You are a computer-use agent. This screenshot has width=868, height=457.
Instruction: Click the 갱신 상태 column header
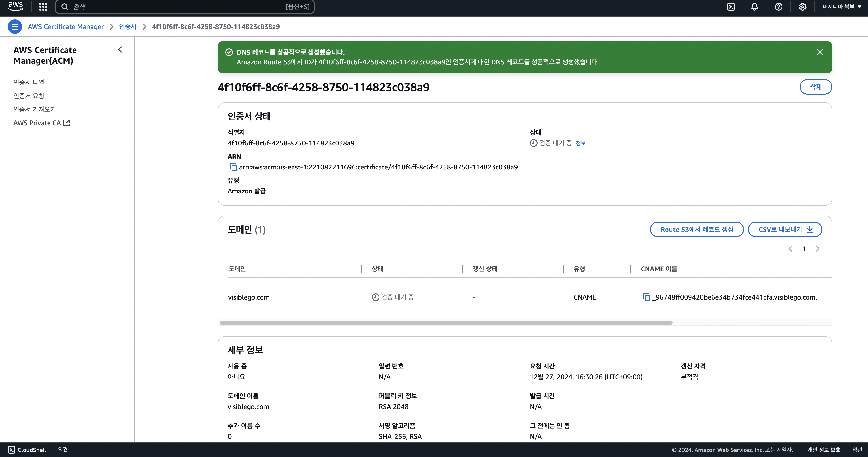485,268
